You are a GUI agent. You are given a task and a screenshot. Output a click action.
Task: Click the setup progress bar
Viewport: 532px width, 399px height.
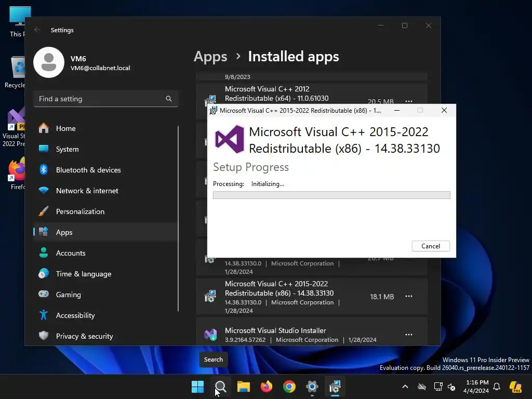[331, 195]
